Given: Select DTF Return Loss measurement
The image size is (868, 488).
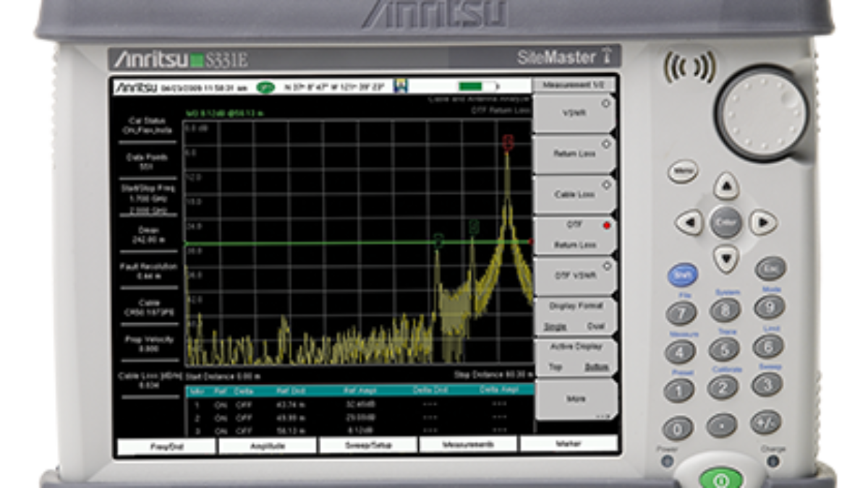Looking at the screenshot, I should click(574, 235).
